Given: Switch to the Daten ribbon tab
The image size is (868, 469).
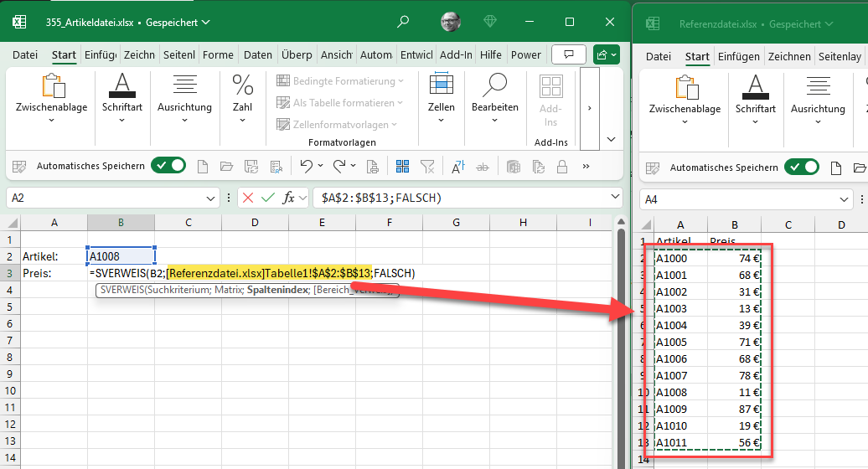Looking at the screenshot, I should pos(257,55).
